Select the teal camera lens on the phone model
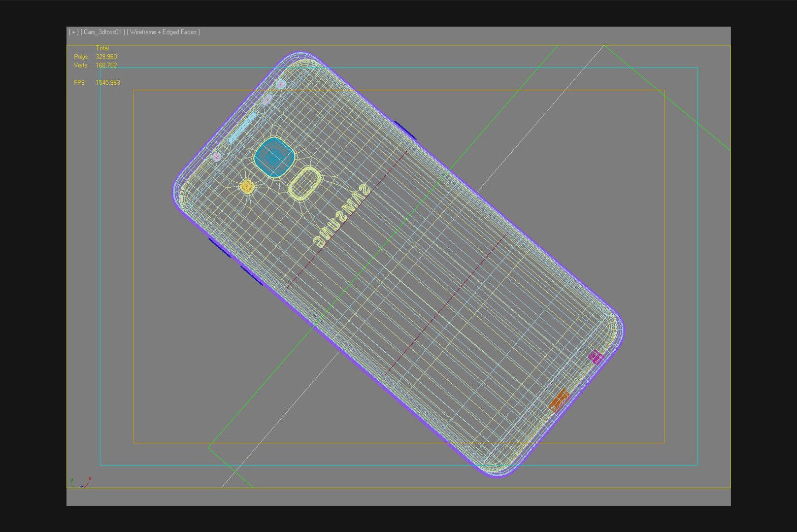The image size is (797, 532). point(274,157)
